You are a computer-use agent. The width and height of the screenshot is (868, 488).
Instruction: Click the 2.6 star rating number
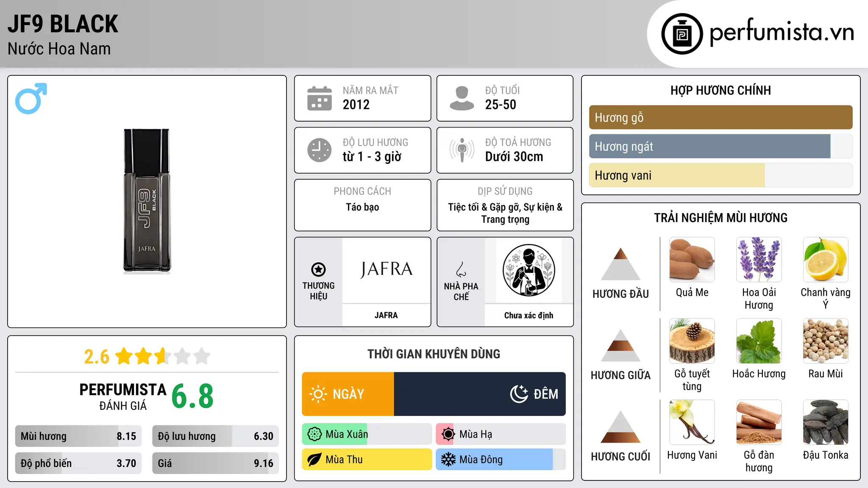[x=97, y=357]
